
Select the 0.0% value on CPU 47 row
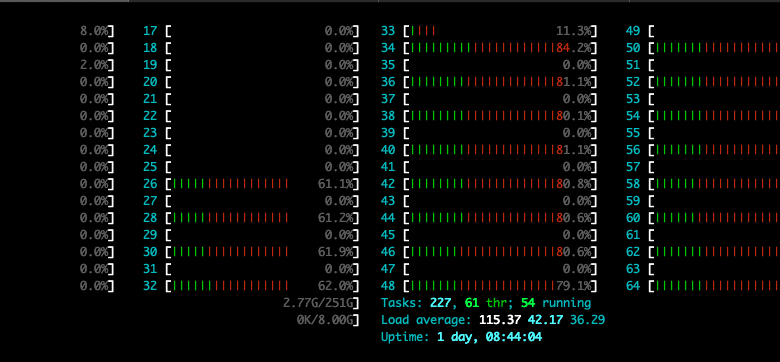[x=578, y=269]
